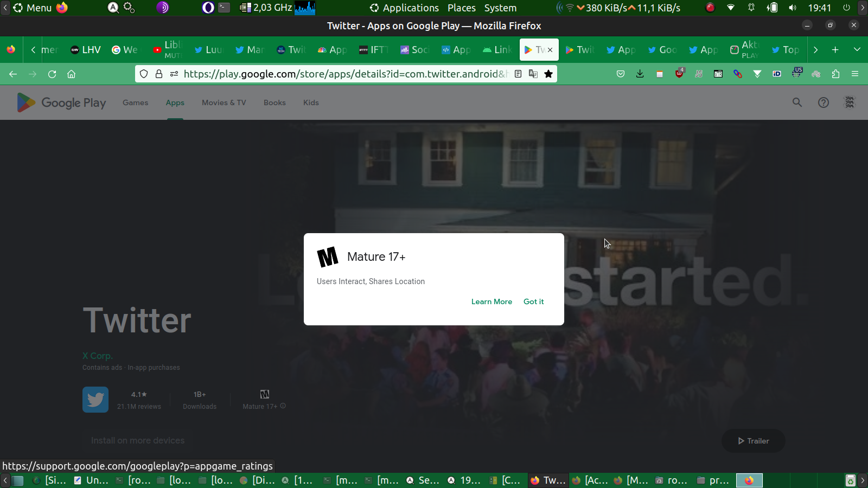Open the Extensions puzzle-piece menu

pyautogui.click(x=835, y=74)
